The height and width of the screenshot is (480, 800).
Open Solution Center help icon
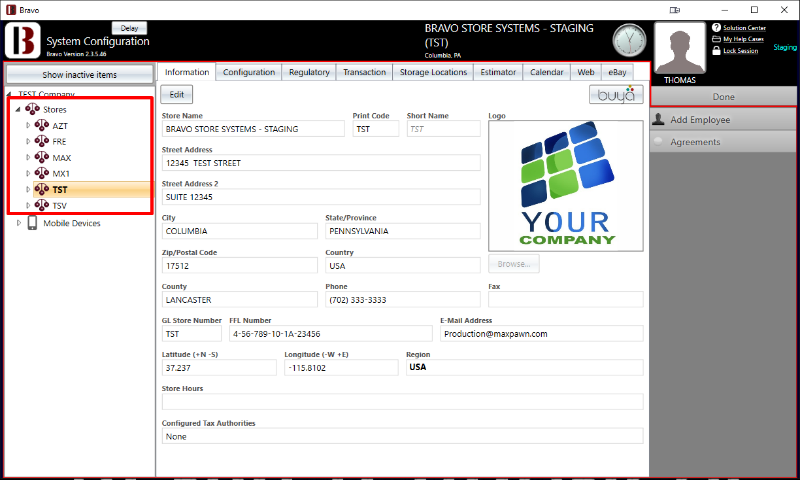[716, 28]
